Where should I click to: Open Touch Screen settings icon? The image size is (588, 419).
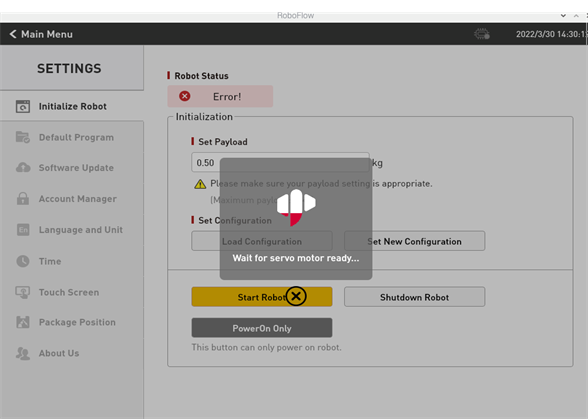23,292
